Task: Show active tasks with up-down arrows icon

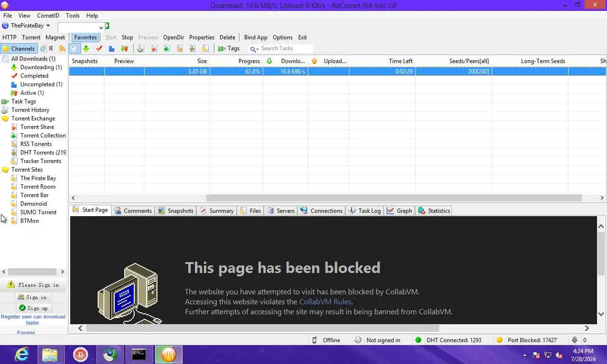Action: (124, 48)
